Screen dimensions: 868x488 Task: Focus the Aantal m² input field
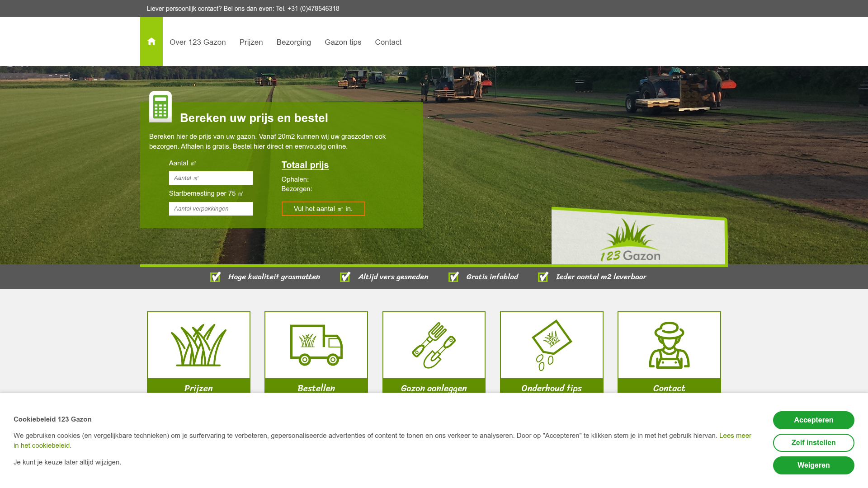coord(211,178)
